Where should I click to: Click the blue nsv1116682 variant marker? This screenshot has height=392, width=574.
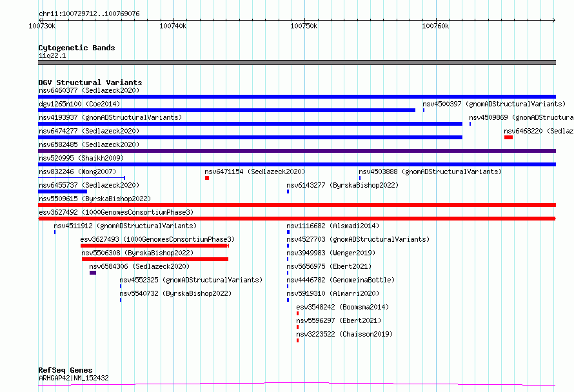pos(288,232)
